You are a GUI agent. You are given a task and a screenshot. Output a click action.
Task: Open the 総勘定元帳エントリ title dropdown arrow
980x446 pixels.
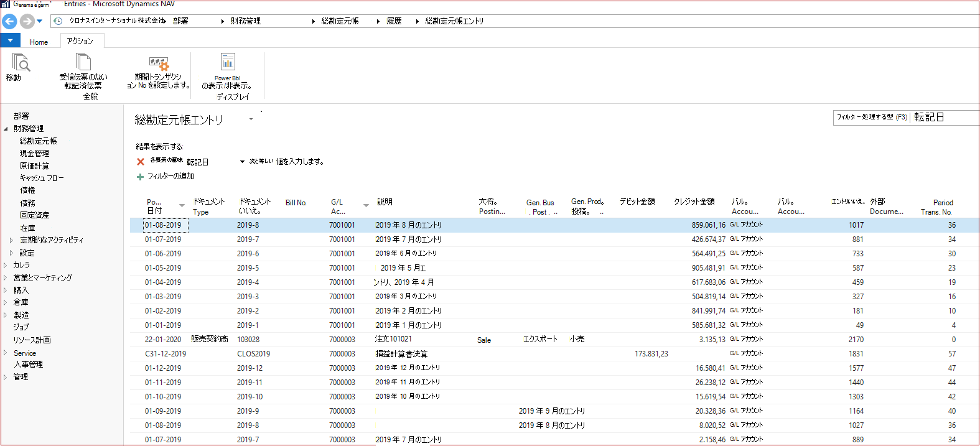[251, 119]
